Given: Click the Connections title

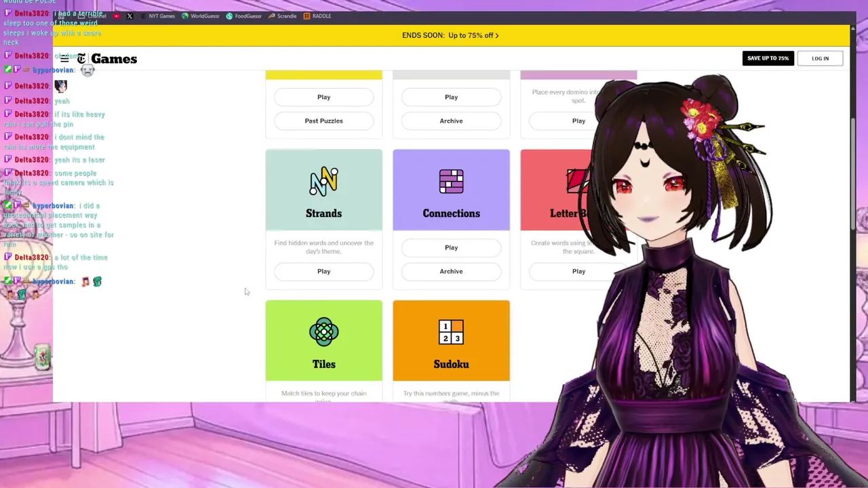Looking at the screenshot, I should coord(451,213).
